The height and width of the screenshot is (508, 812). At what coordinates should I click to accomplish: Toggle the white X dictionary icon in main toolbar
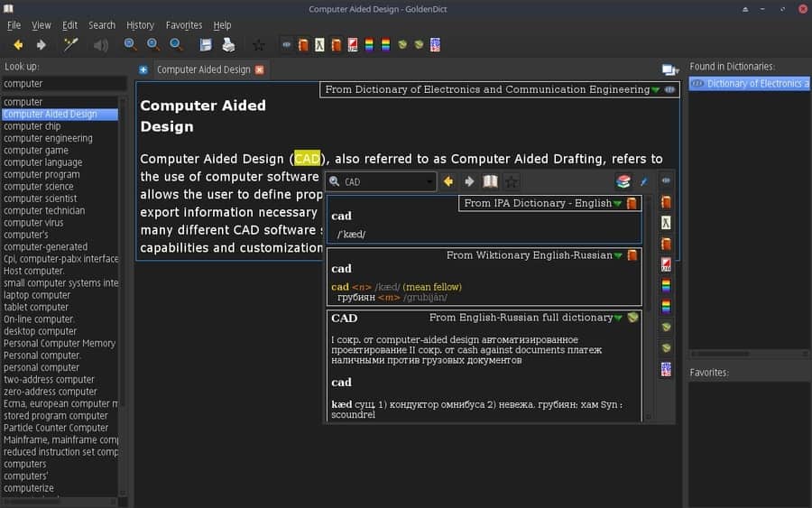tap(319, 45)
